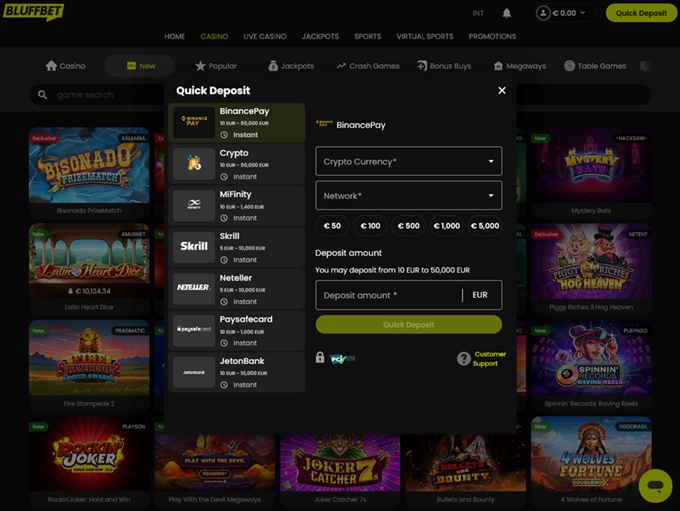
Task: Expand the Crypto Currency dropdown
Action: click(408, 161)
